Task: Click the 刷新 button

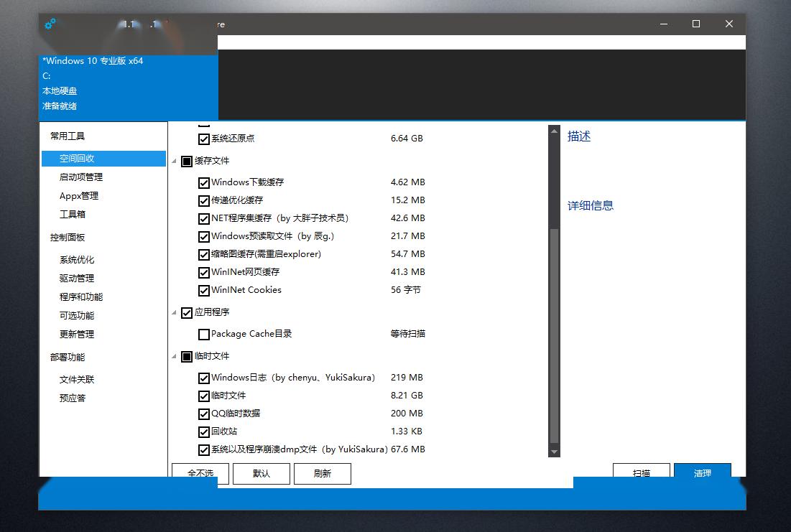Action: point(323,473)
